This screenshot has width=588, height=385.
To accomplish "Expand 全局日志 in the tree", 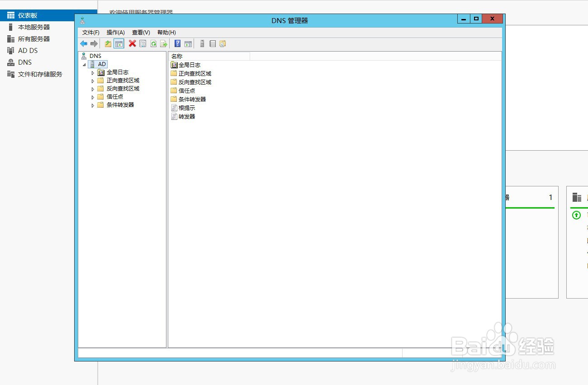I will click(x=93, y=72).
